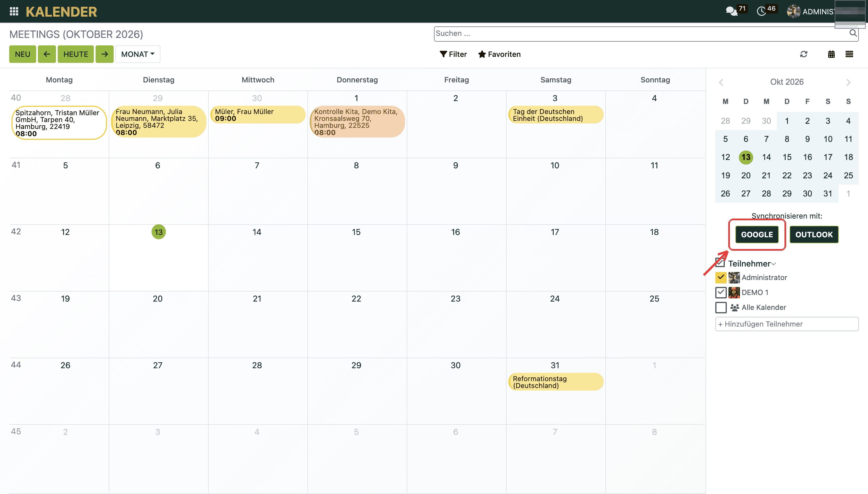This screenshot has width=868, height=494.
Task: Toggle the Teilnehmer section checkbox
Action: (x=720, y=263)
